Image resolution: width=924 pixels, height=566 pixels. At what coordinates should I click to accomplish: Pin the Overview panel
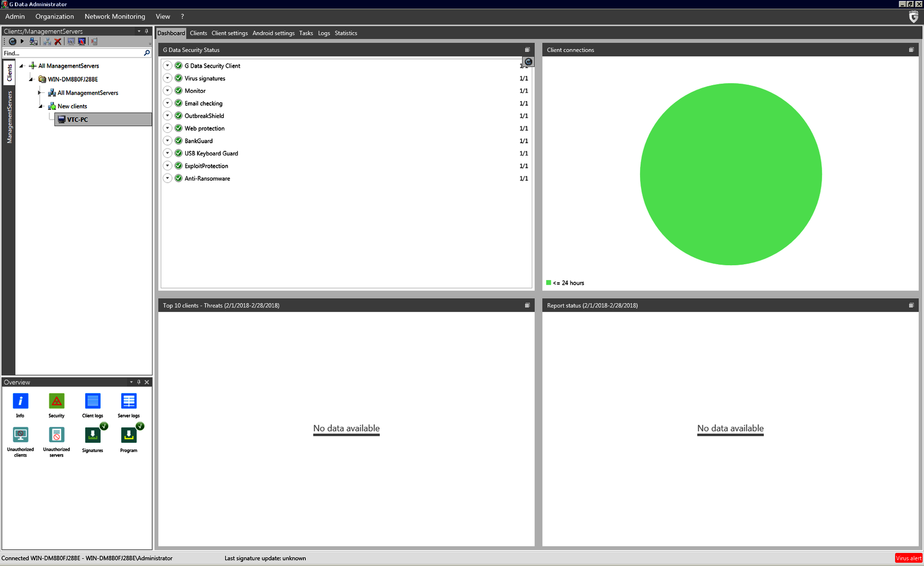coord(139,382)
